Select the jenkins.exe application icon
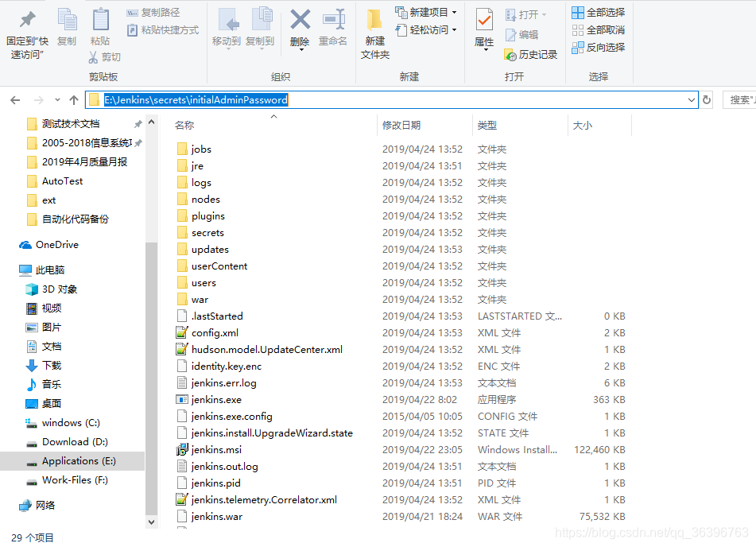756x547 pixels. (x=182, y=400)
